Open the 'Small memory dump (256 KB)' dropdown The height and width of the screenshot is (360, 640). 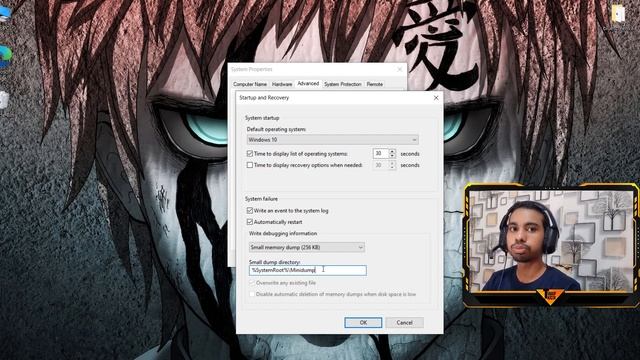307,247
